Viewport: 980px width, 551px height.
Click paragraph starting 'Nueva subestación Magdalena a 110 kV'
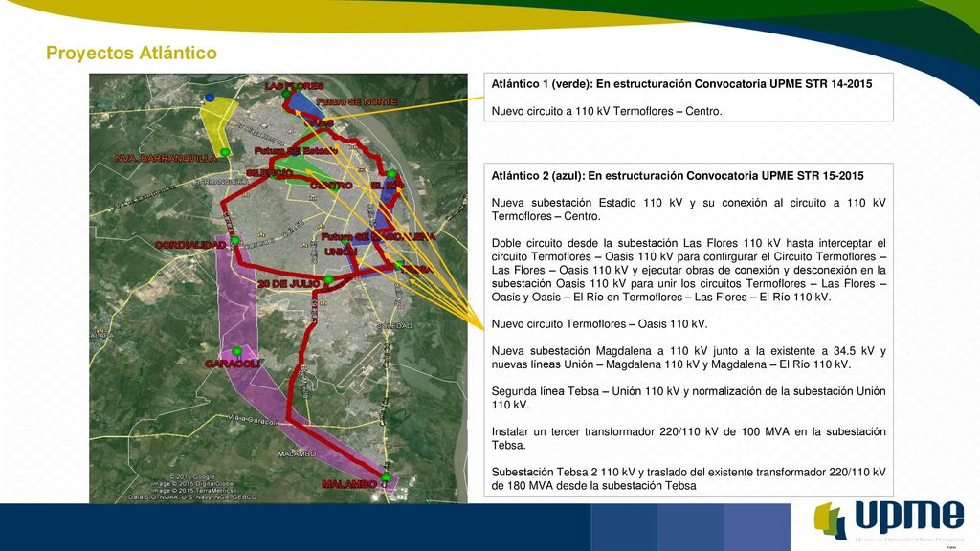pos(688,358)
